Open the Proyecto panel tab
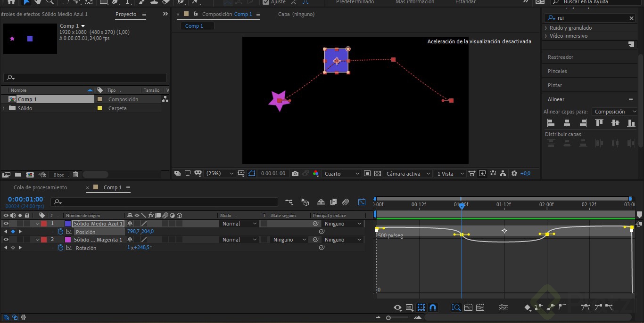This screenshot has width=644, height=323. pyautogui.click(x=126, y=14)
